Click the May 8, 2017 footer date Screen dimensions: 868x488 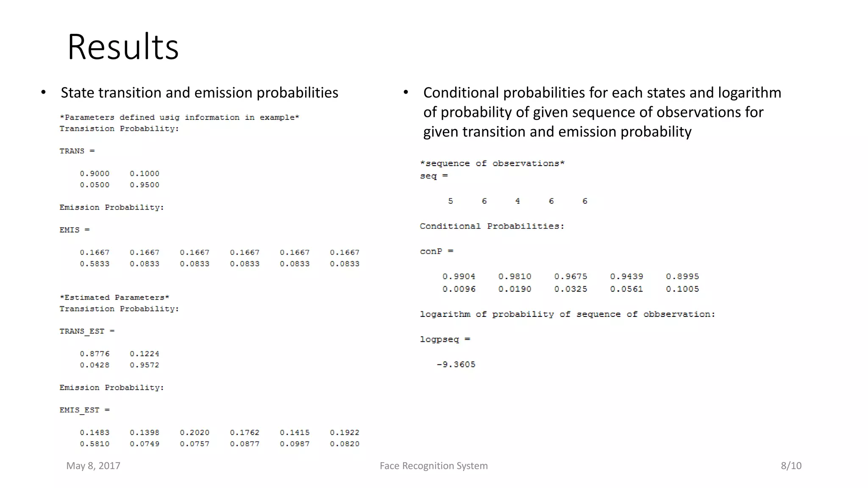click(93, 466)
